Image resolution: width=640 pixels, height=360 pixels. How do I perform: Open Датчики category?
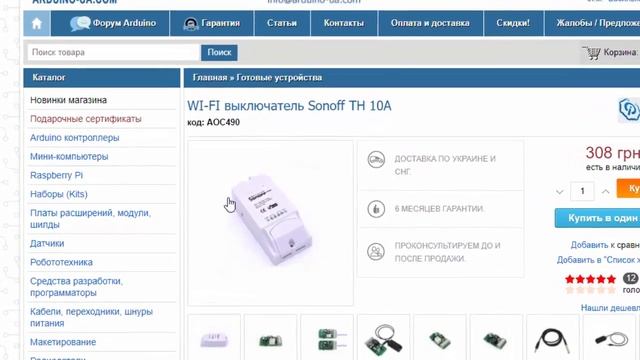[x=47, y=243]
